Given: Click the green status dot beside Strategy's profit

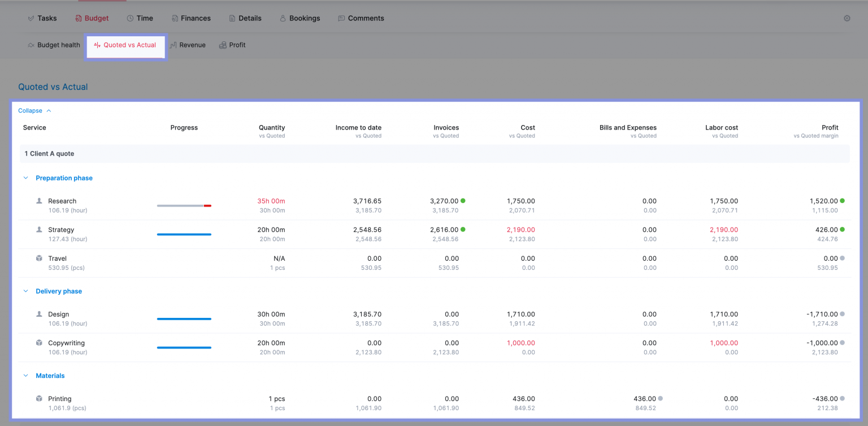Looking at the screenshot, I should 841,229.
